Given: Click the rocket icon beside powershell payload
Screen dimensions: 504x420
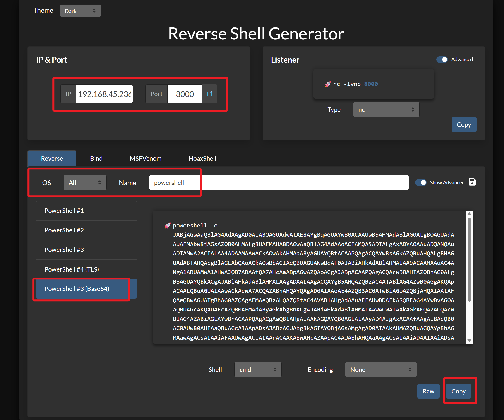Looking at the screenshot, I should (167, 226).
